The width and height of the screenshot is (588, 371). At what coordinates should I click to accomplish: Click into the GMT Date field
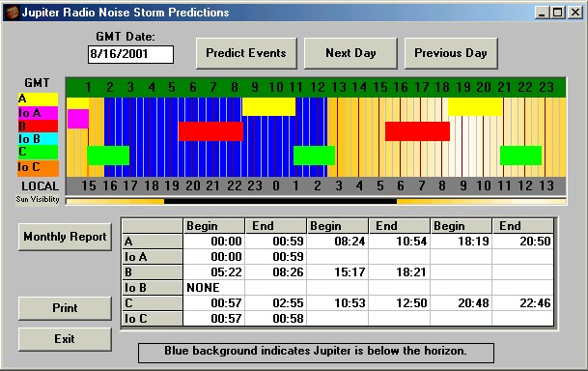[x=130, y=54]
